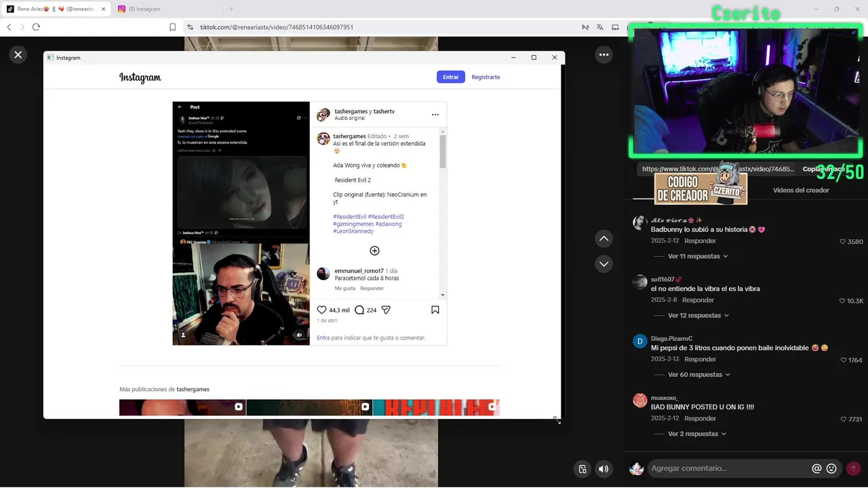Go to the next TikTok video
This screenshot has width=868, height=488.
click(604, 264)
